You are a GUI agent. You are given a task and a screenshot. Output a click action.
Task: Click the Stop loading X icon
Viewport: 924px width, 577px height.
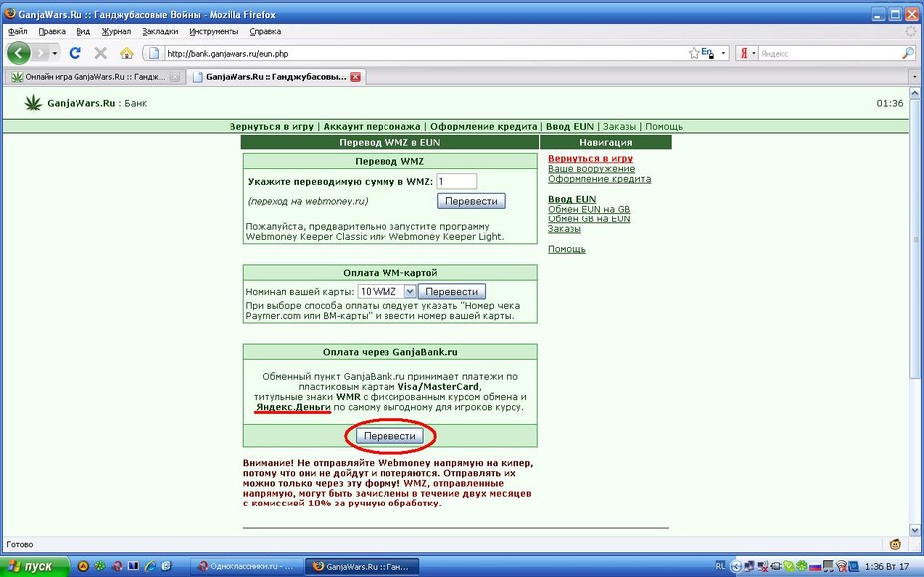[100, 53]
